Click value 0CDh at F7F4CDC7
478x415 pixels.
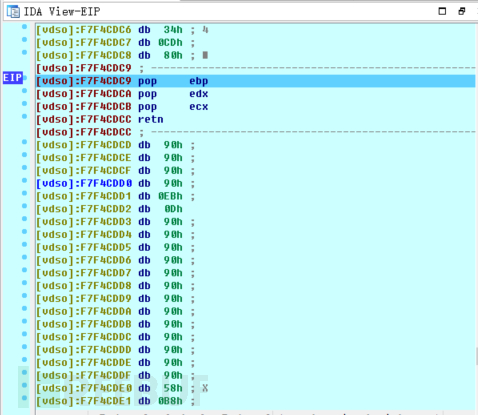pyautogui.click(x=170, y=43)
